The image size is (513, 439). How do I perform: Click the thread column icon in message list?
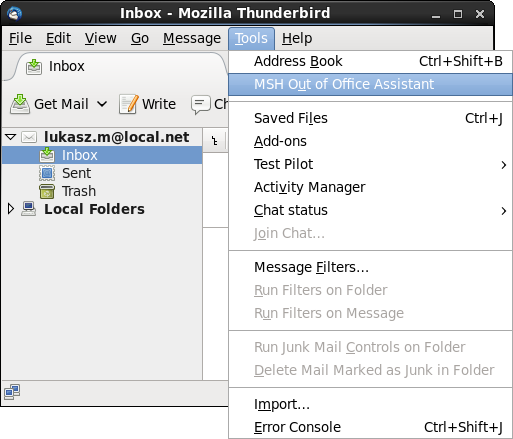pyautogui.click(x=215, y=141)
